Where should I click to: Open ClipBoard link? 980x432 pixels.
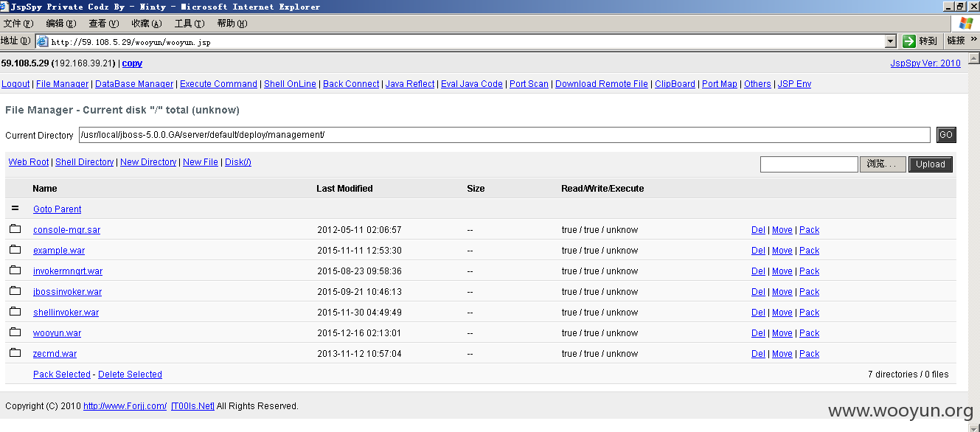pyautogui.click(x=675, y=84)
